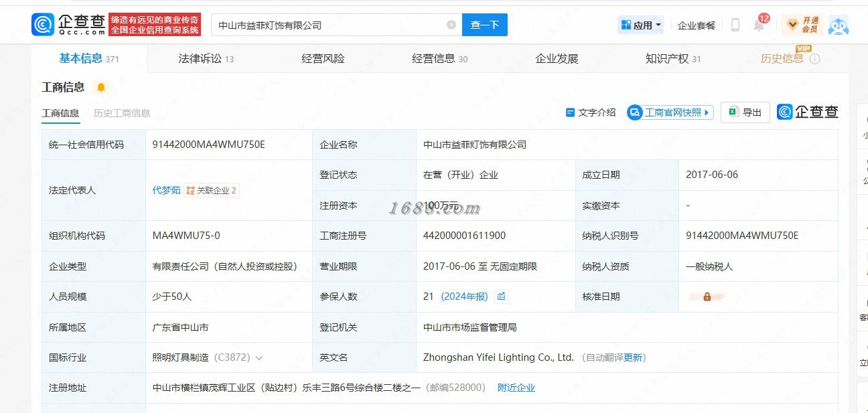The width and height of the screenshot is (868, 413).
Task: Click the 企查查 brand logo beside 导出
Action: click(808, 112)
